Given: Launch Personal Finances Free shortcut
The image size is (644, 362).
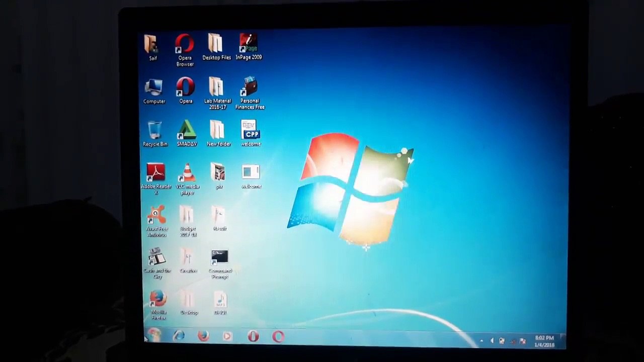Looking at the screenshot, I should tap(250, 94).
